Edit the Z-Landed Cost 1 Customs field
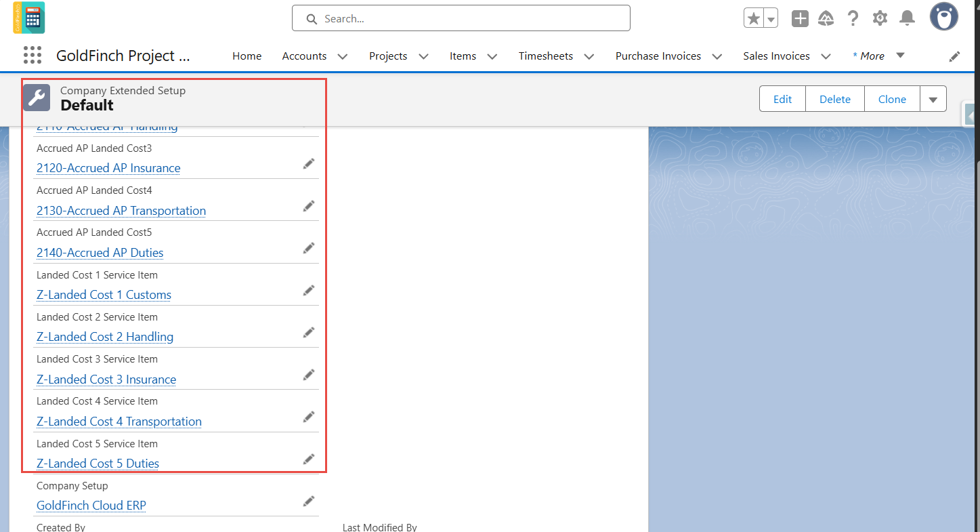The image size is (980, 532). [x=309, y=290]
